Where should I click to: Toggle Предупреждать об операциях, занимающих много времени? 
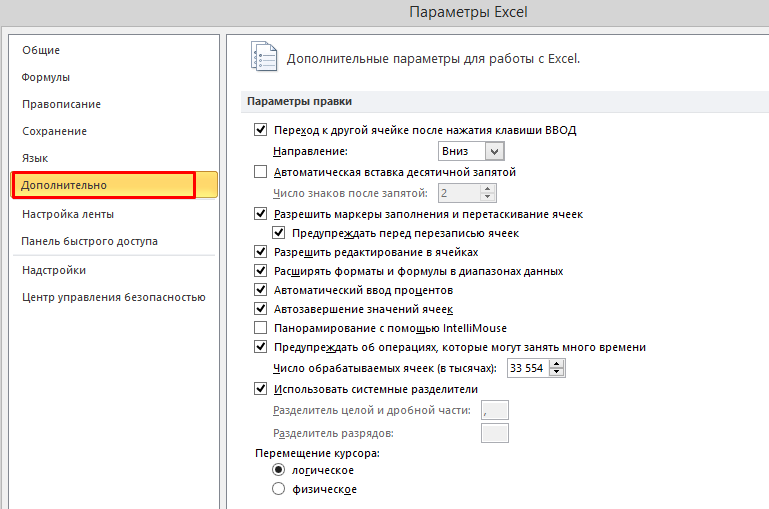pos(260,347)
